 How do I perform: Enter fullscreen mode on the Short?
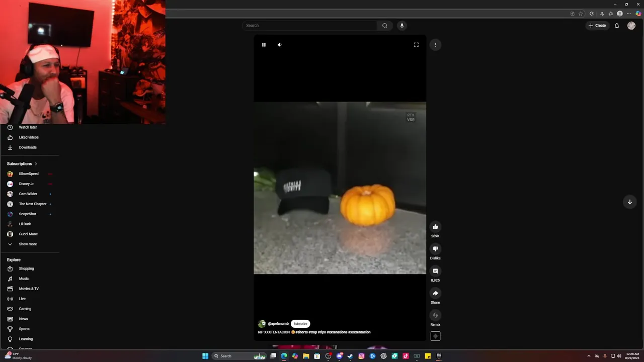(x=416, y=45)
